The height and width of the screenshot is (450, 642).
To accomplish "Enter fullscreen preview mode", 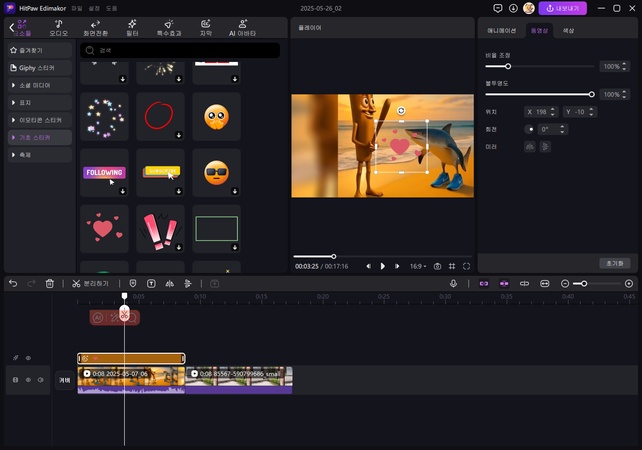I will click(x=467, y=266).
